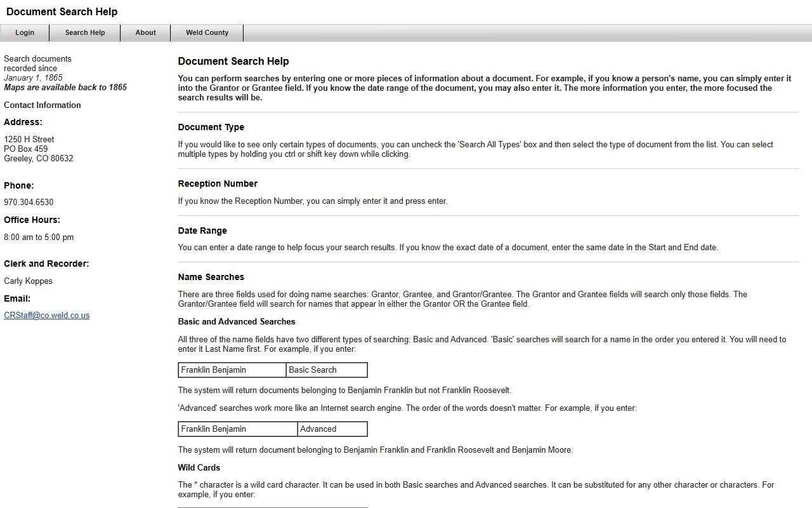Click the 'Basic and Advanced Searches' subheading
The width and height of the screenshot is (812, 508).
click(237, 322)
